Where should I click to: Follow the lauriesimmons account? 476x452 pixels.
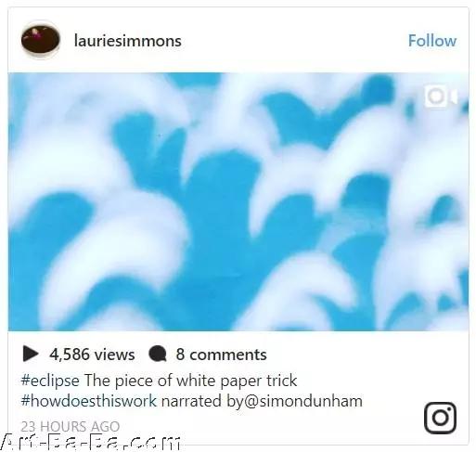coord(432,41)
